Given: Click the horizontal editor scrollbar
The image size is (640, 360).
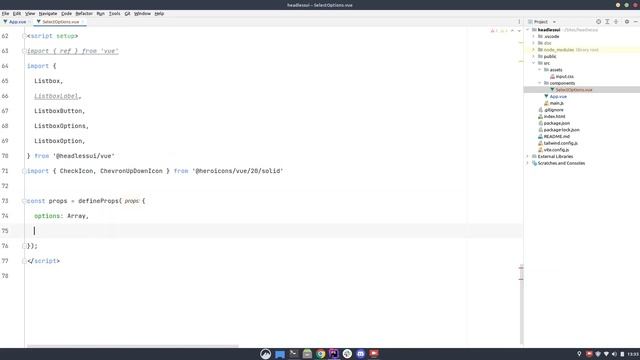Looking at the screenshot, I should [133, 346].
